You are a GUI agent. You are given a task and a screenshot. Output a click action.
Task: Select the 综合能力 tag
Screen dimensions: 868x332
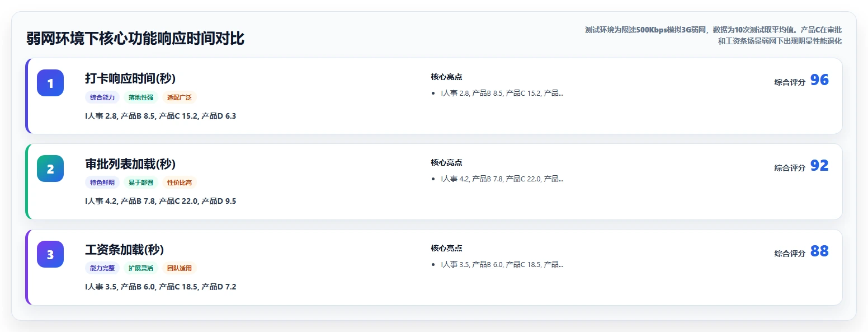click(x=102, y=97)
